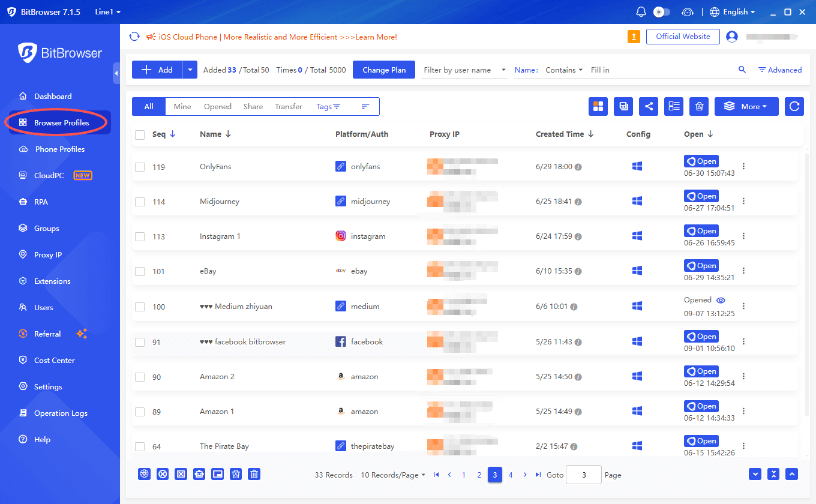Go to page 4
This screenshot has height=504, width=816.
coord(511,475)
